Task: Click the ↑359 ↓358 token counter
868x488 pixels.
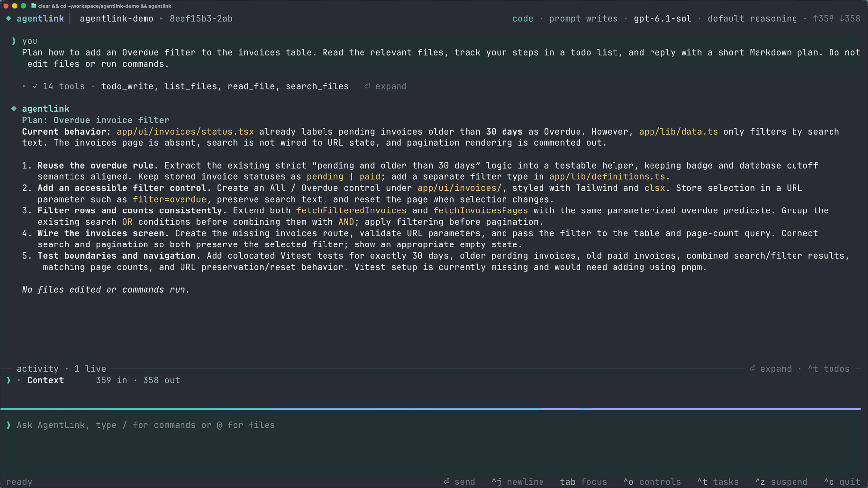Action: (836, 19)
